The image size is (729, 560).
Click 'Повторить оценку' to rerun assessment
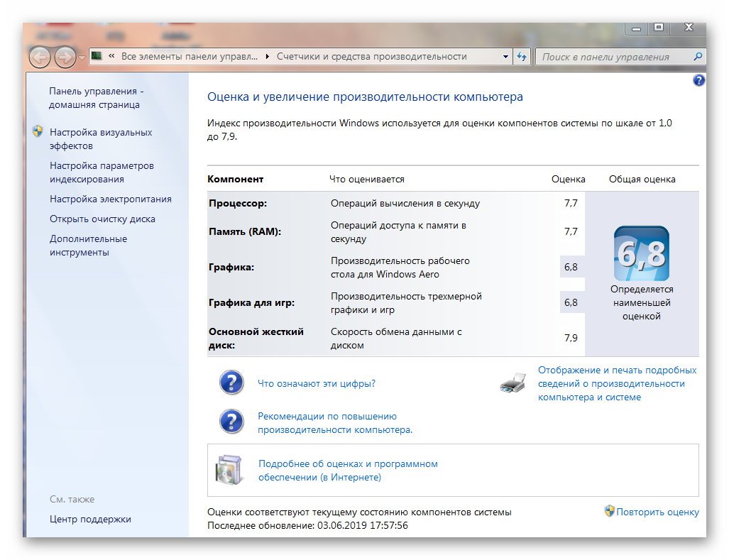657,512
